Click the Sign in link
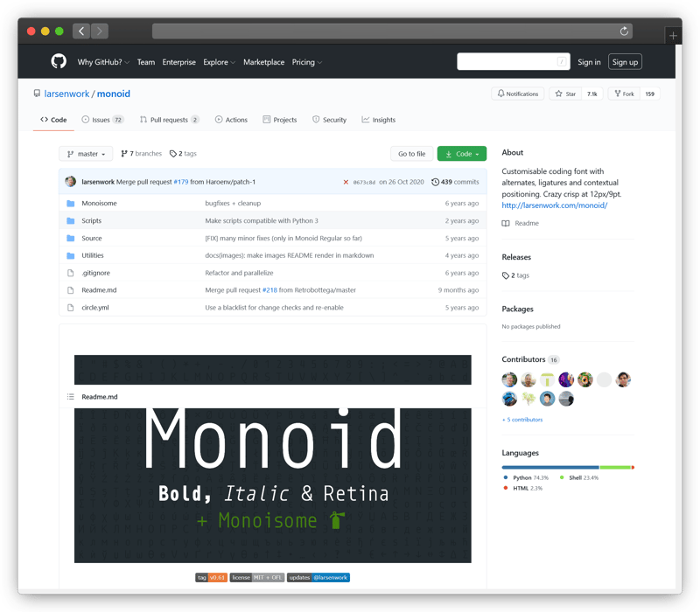Screen dimensions: 700x612 (589, 62)
